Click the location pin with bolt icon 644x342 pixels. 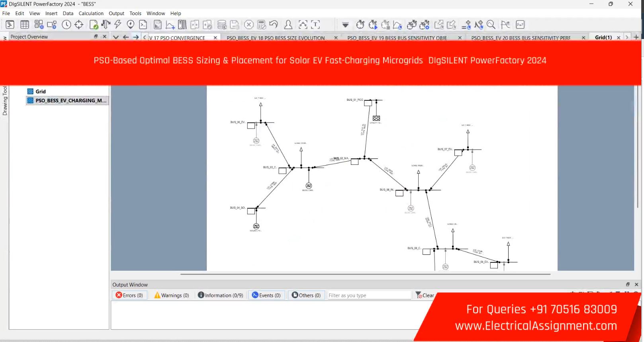point(130,25)
